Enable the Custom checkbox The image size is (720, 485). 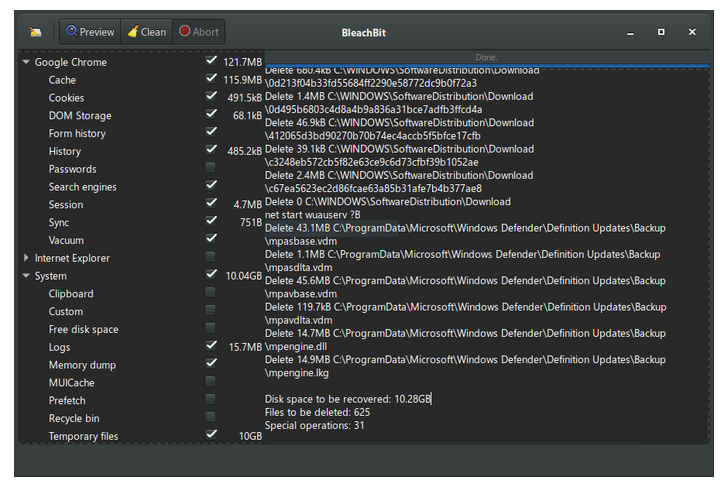(210, 310)
